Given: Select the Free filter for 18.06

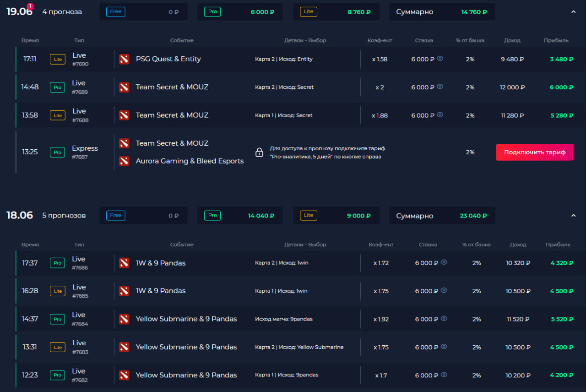Looking at the screenshot, I should coord(143,216).
